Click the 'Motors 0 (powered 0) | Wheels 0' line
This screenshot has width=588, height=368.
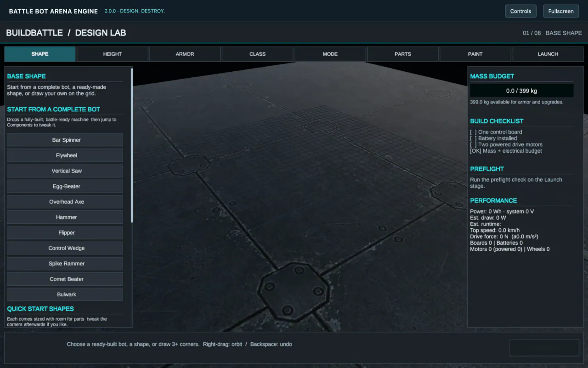(510, 249)
